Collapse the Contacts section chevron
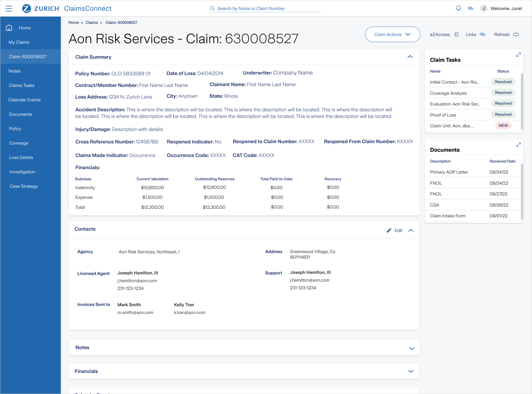This screenshot has height=394, width=532. (x=411, y=230)
